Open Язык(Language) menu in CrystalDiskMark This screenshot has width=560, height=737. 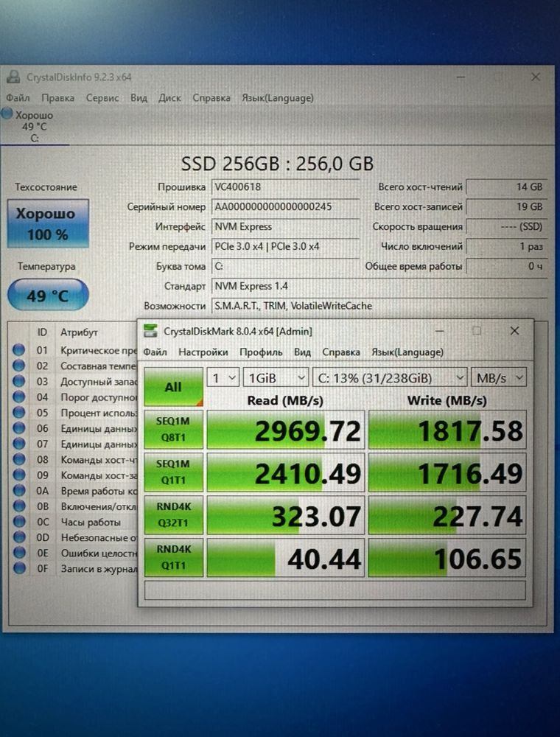[x=407, y=352]
